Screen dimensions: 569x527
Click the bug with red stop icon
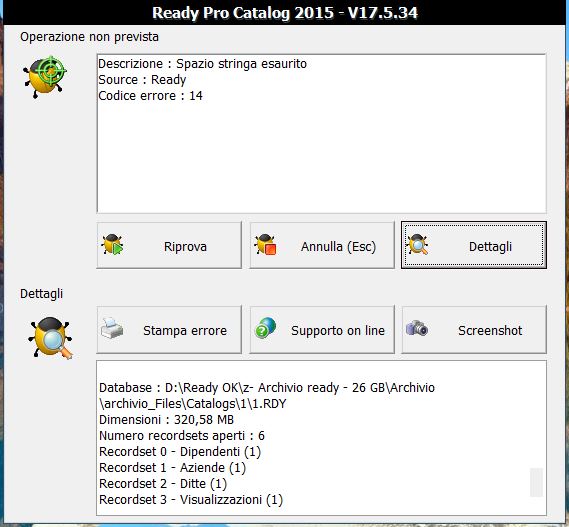tap(265, 245)
